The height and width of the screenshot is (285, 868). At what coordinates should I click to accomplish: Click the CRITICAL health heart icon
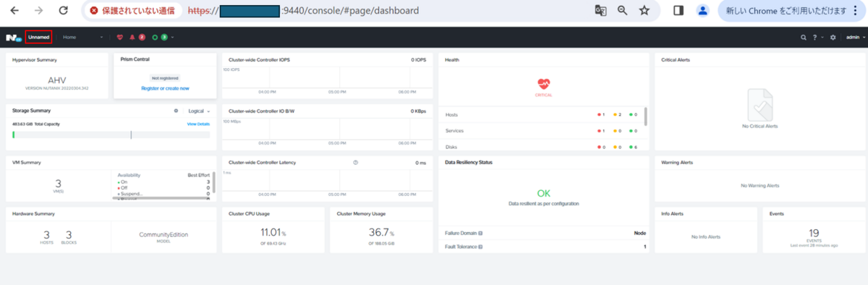543,84
